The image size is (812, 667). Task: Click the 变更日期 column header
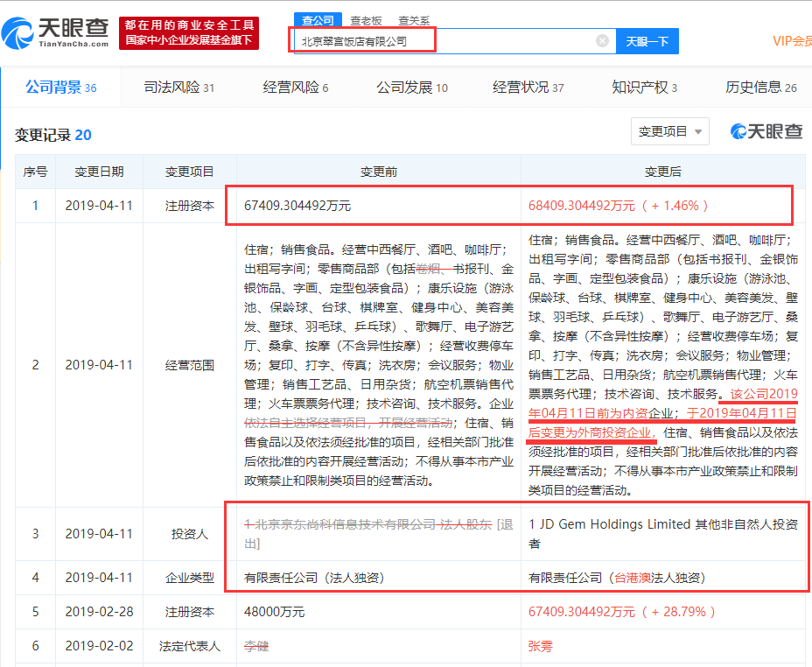(99, 172)
